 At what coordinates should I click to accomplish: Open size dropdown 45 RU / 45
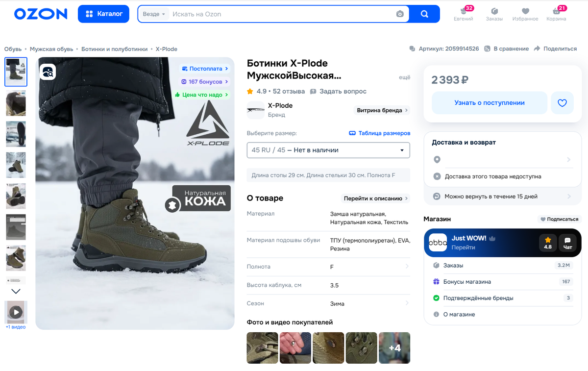[328, 150]
